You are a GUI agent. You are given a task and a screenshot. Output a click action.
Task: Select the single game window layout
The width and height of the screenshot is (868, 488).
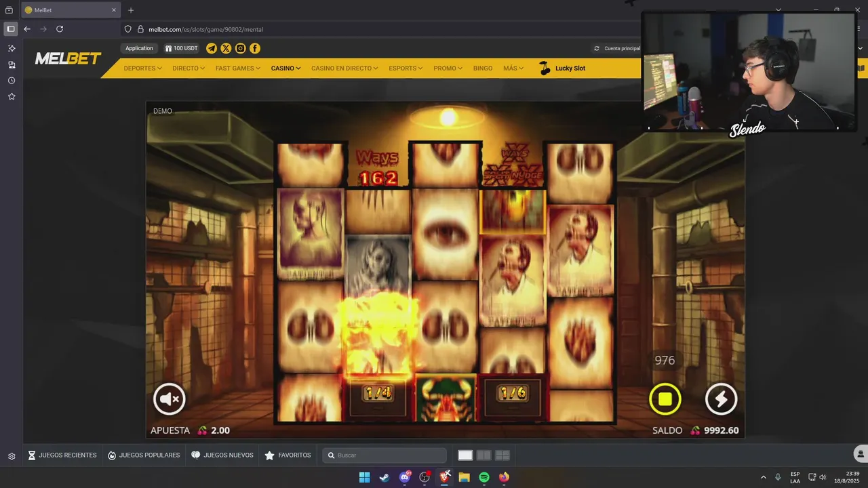click(x=465, y=455)
